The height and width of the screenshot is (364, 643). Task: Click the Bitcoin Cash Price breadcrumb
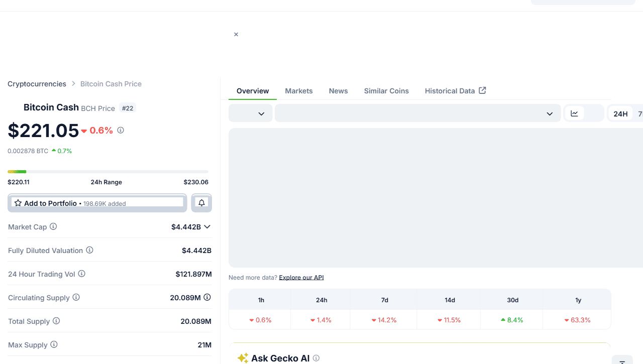[111, 84]
